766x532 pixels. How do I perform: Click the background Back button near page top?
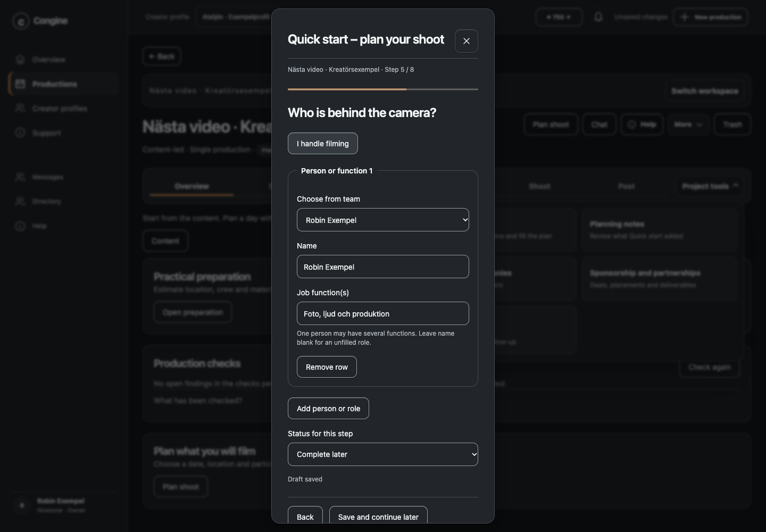pyautogui.click(x=162, y=56)
